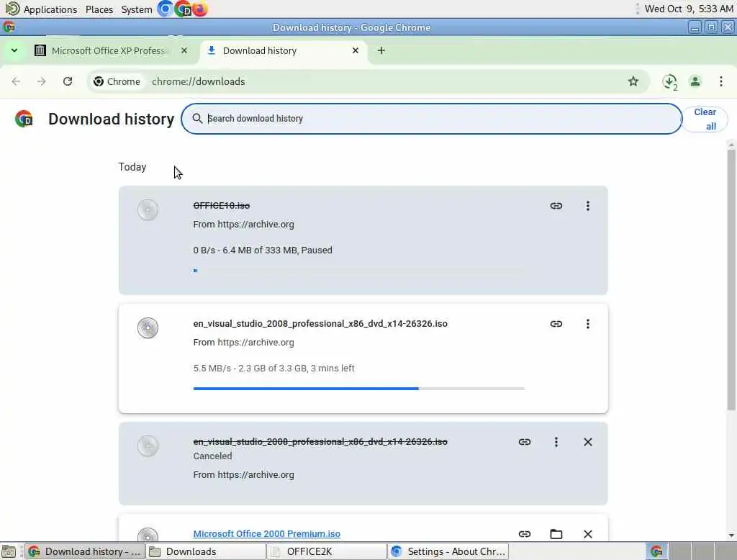This screenshot has height=560, width=737.
Task: Switch to Settings - About Chrome taskbar window
Action: [x=448, y=551]
